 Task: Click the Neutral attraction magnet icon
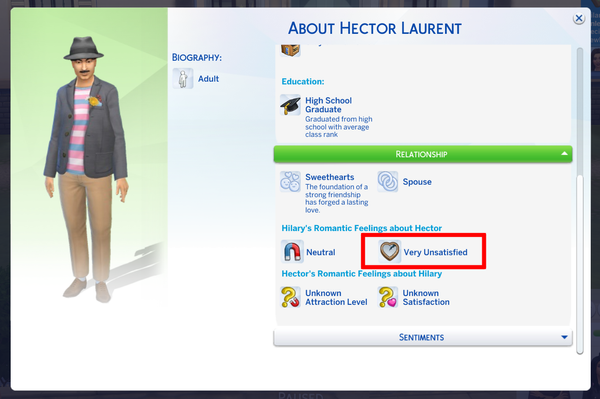[292, 252]
